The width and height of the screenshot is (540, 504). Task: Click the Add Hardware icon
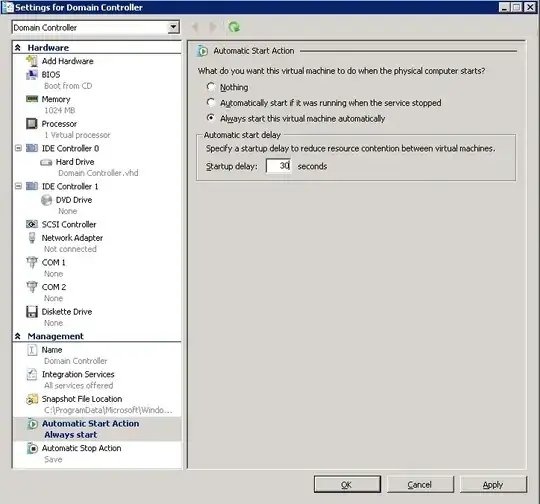[x=32, y=61]
